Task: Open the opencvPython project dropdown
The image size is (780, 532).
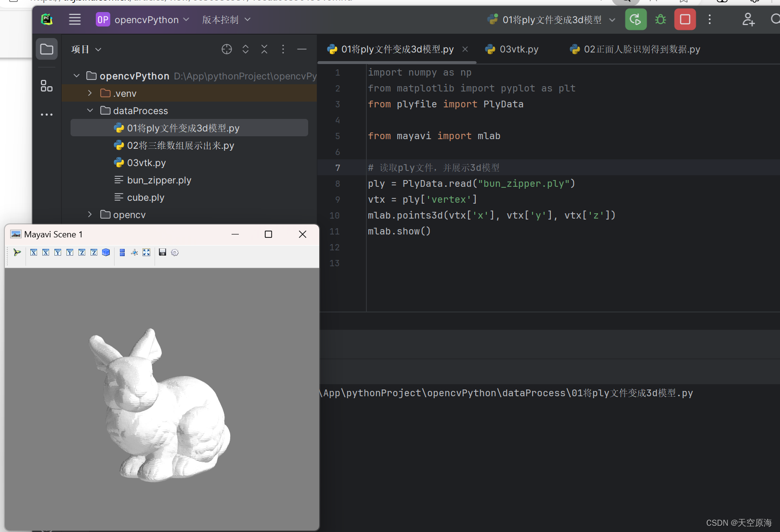Action: [x=143, y=20]
